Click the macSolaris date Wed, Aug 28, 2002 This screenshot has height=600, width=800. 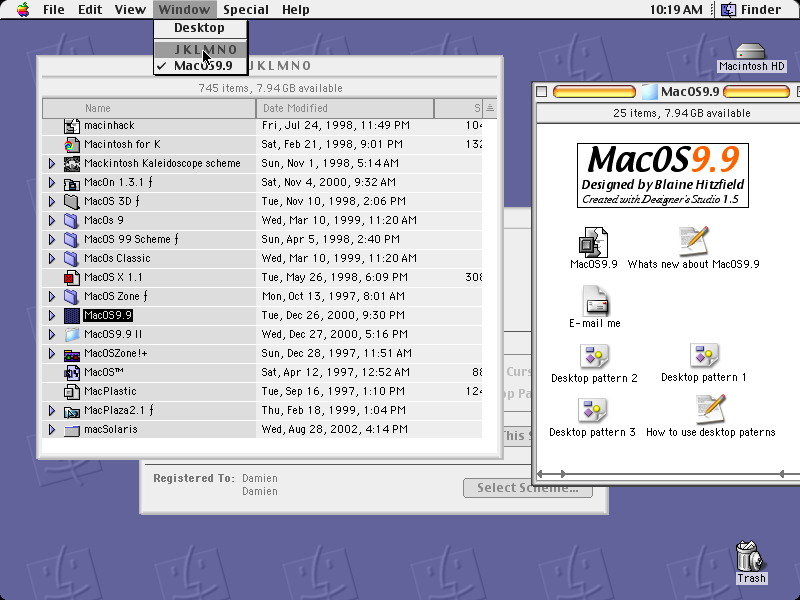[335, 430]
